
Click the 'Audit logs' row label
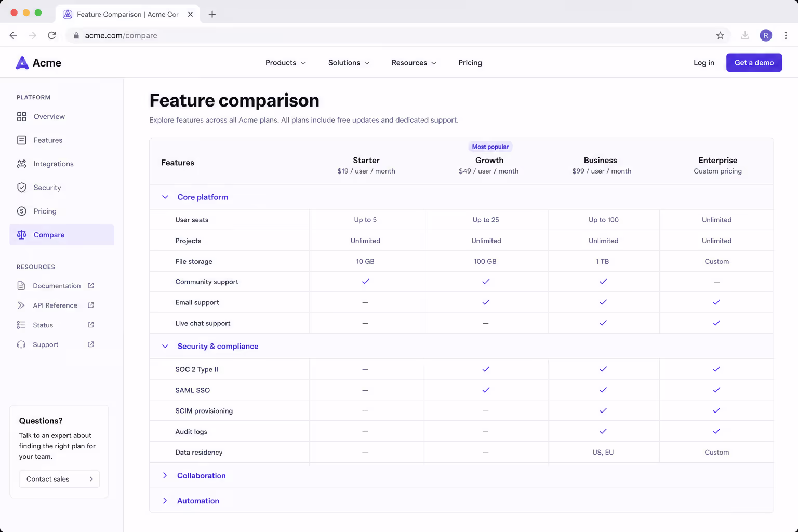point(191,432)
